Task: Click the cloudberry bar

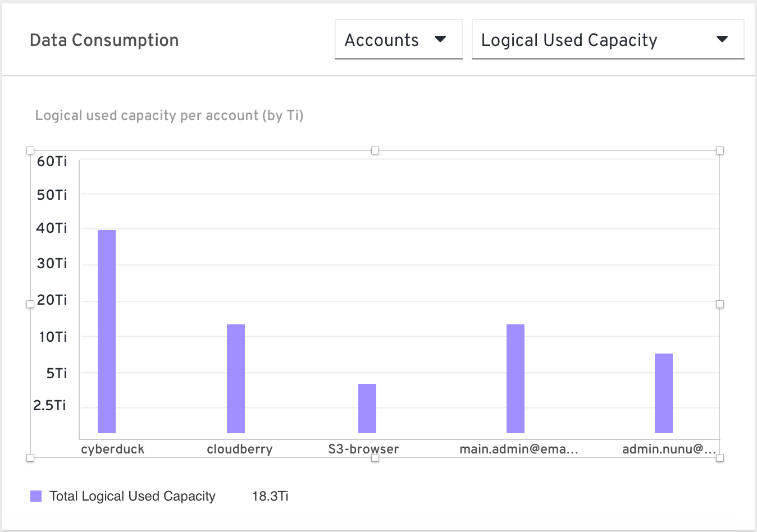Action: (x=236, y=378)
